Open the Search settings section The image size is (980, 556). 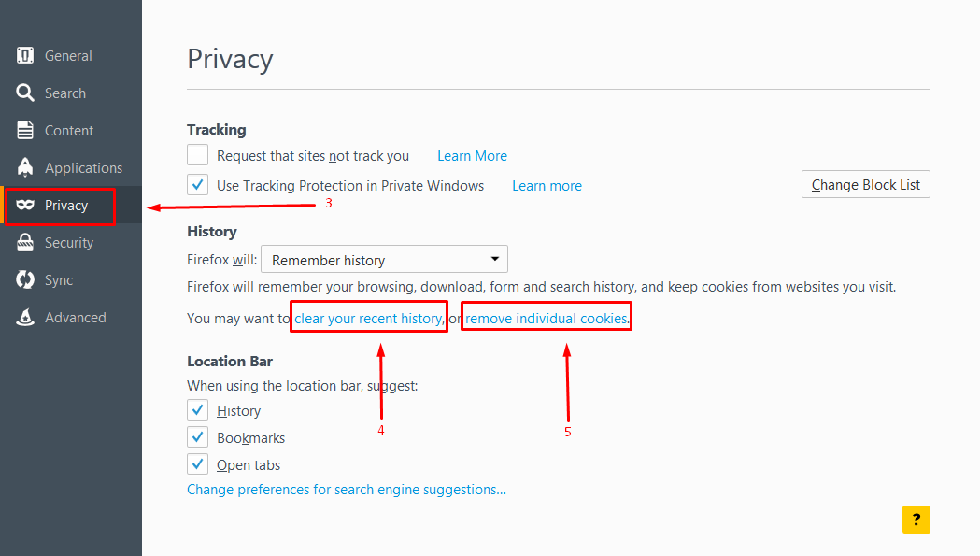tap(27, 93)
